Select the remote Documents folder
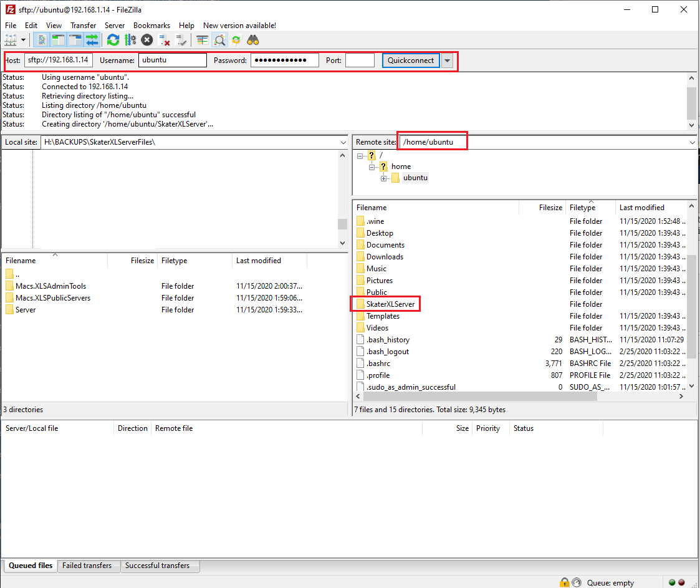Screen dimensions: 700x588 point(385,245)
